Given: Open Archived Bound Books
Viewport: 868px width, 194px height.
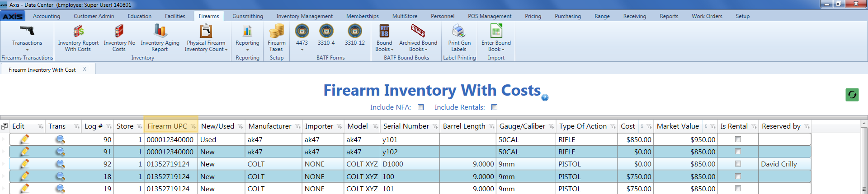Looking at the screenshot, I should (x=418, y=37).
